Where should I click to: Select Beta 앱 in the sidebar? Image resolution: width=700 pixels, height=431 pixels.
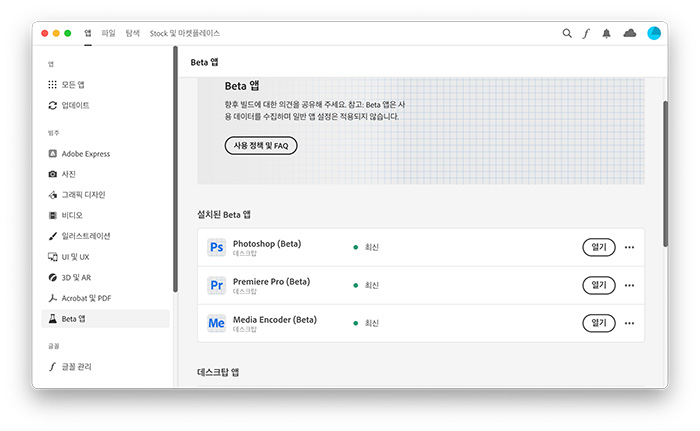point(105,319)
